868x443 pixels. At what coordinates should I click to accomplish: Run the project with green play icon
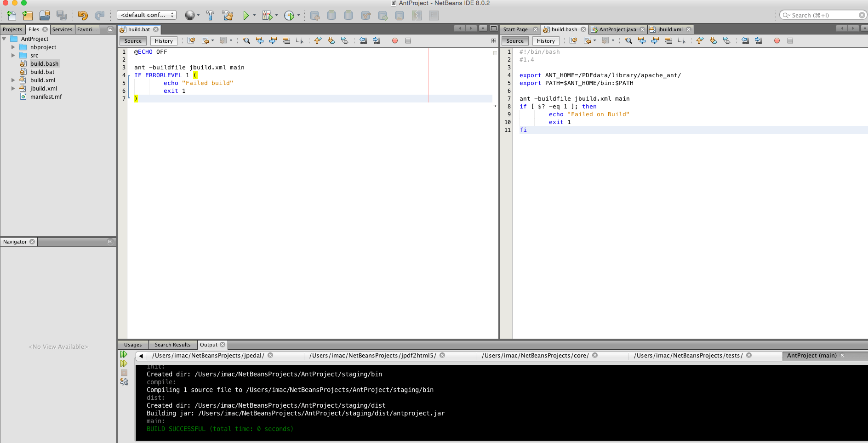click(x=246, y=16)
